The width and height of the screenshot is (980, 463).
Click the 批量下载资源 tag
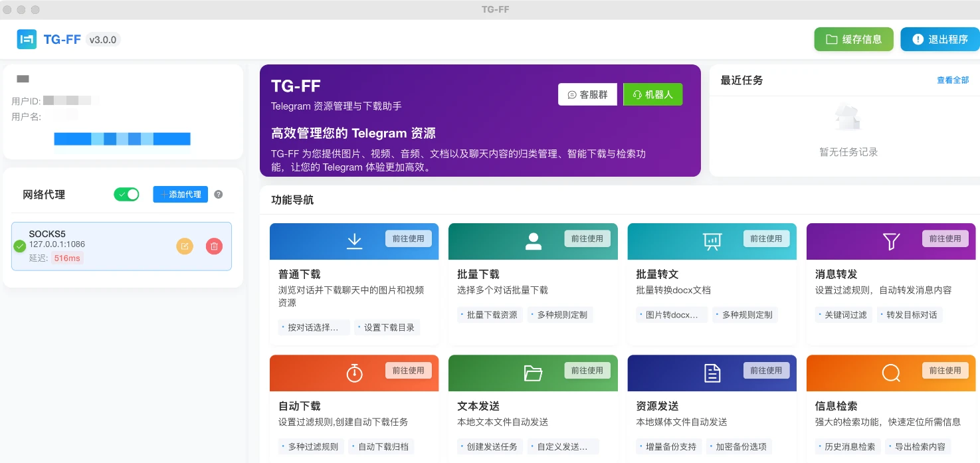pos(490,315)
